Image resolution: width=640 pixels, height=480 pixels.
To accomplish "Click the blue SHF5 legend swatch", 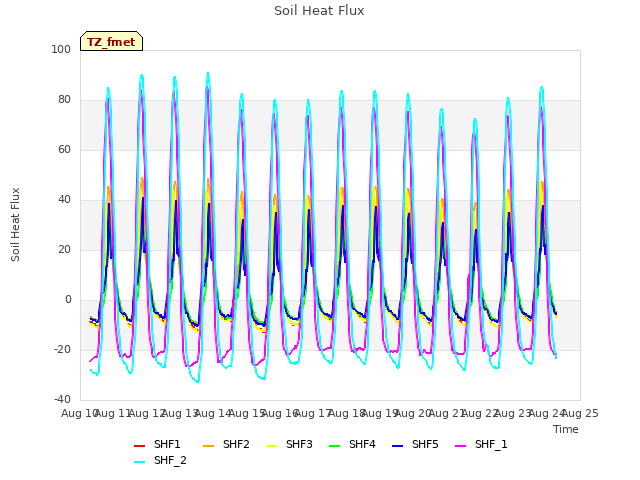I will (x=398, y=446).
